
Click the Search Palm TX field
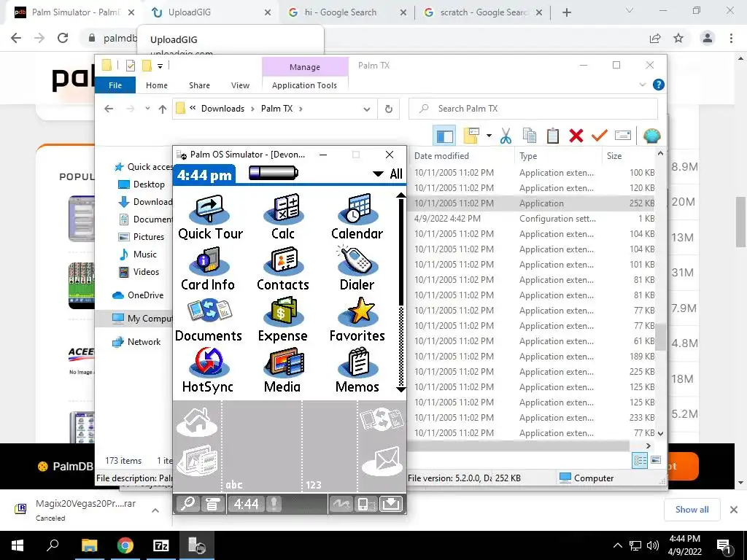click(x=533, y=109)
